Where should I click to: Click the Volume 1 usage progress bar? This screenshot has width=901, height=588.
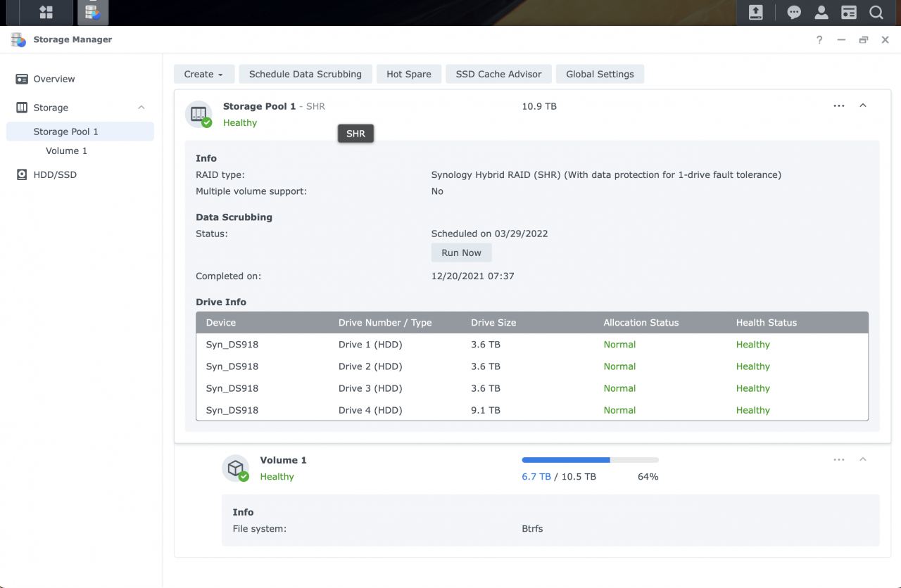click(590, 459)
